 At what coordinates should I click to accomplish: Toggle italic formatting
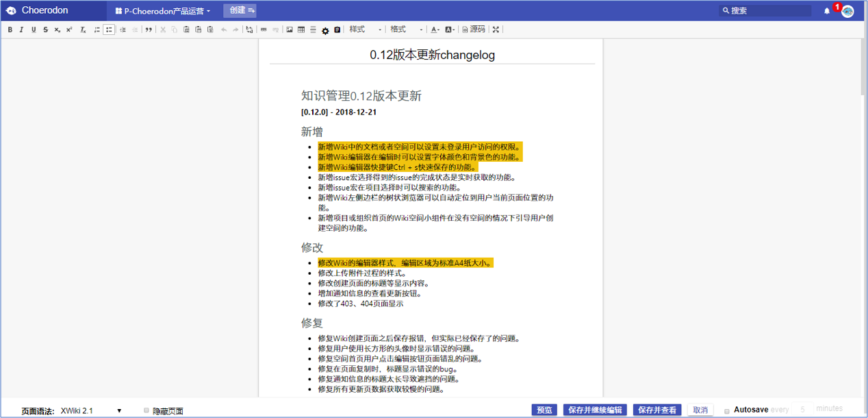pyautogui.click(x=22, y=29)
